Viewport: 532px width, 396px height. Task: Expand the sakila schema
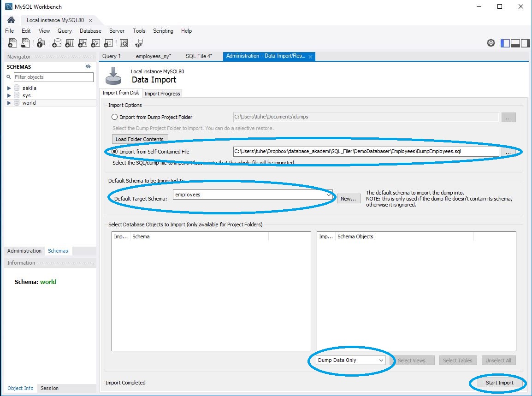click(x=9, y=88)
